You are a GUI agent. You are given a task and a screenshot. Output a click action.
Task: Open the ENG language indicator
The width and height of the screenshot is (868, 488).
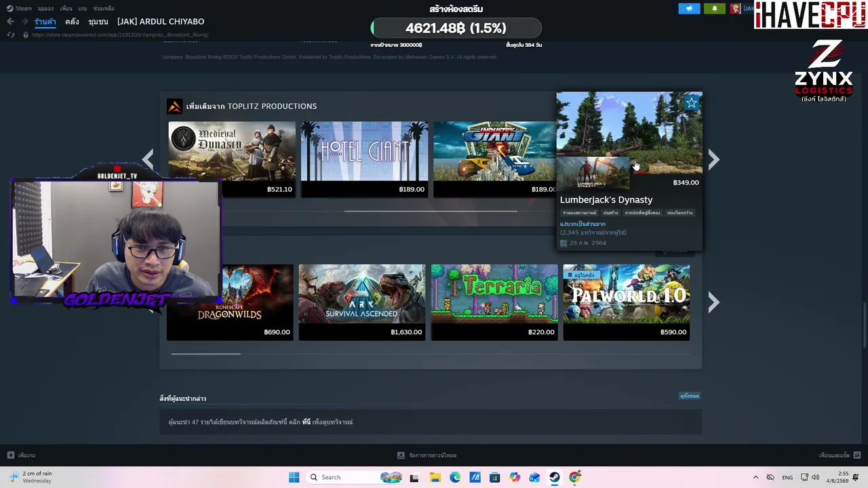[787, 477]
